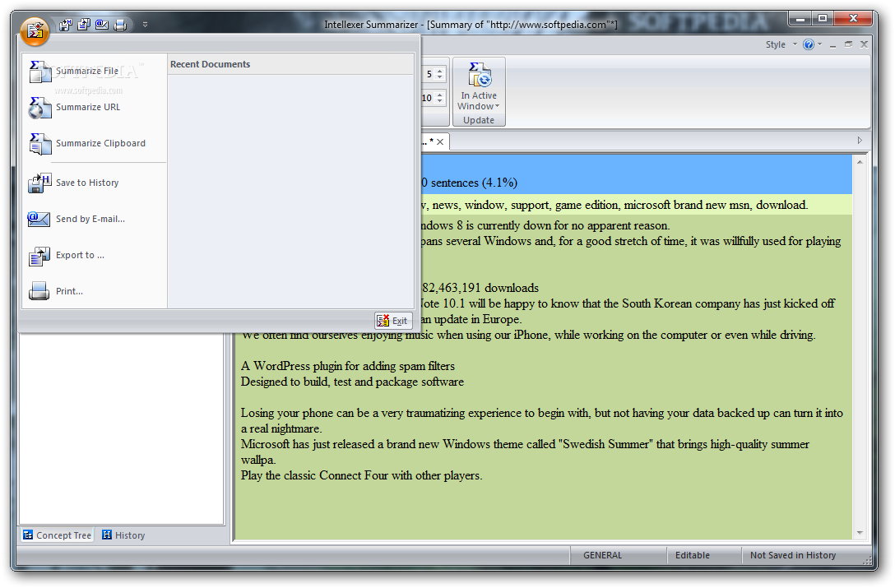The height and width of the screenshot is (588, 895).
Task: Click the WordPress plugin spam filters line
Action: pos(348,366)
